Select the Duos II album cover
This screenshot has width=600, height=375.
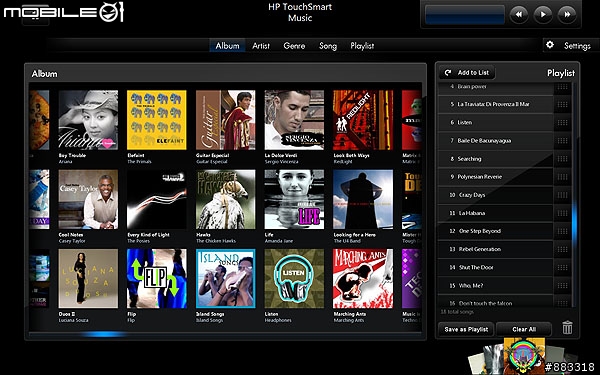click(x=88, y=279)
